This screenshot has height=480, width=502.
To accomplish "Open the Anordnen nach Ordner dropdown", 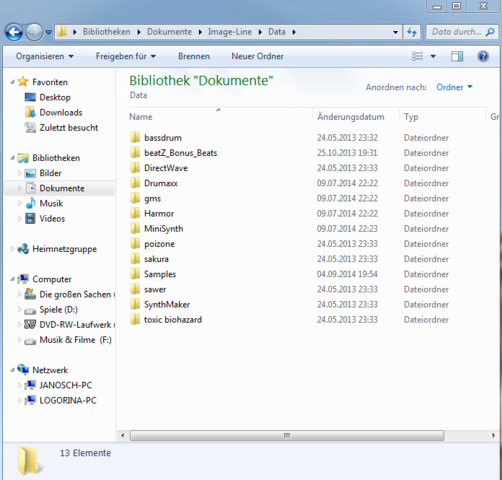I will pyautogui.click(x=454, y=87).
